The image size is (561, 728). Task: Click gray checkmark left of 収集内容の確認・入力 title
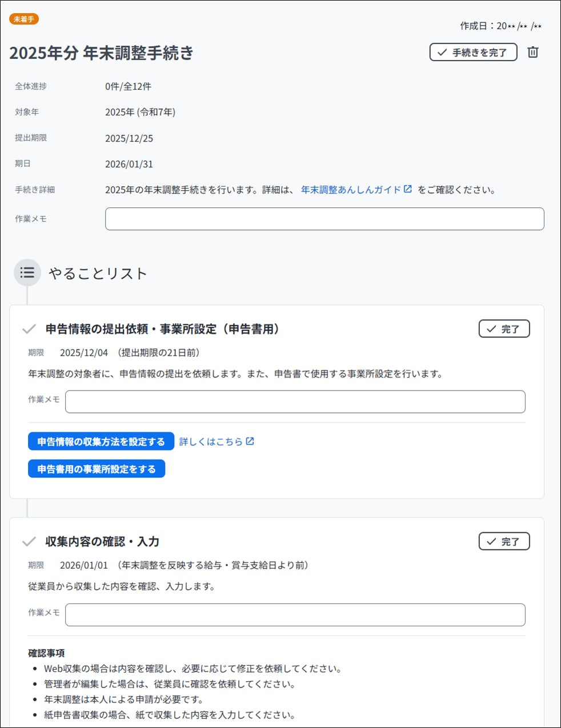point(29,541)
